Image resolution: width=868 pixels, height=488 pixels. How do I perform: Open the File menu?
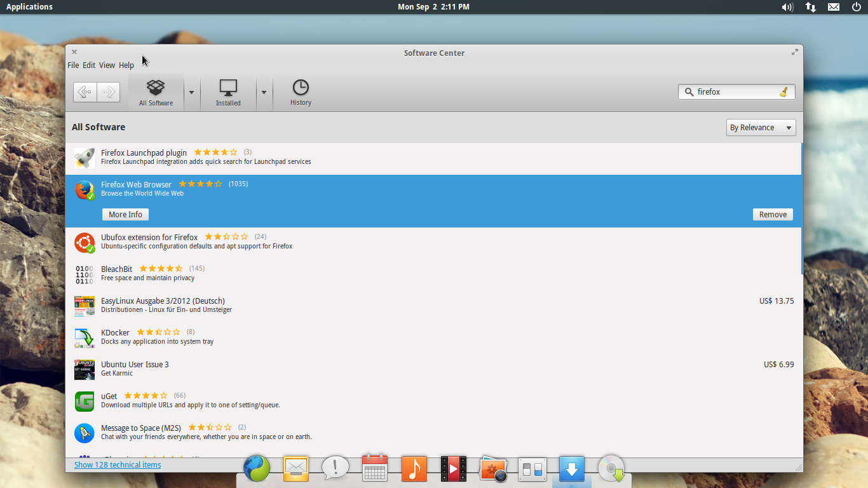[73, 65]
